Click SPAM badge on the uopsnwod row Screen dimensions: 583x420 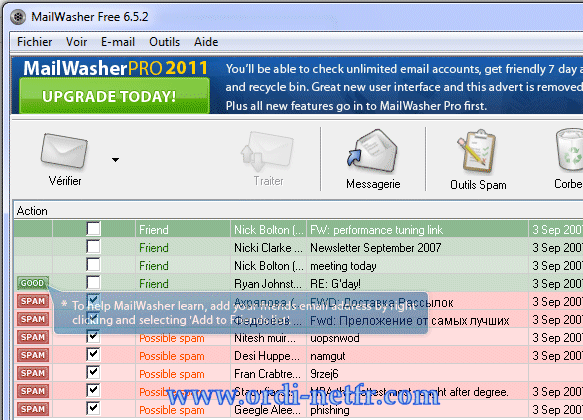tap(33, 337)
